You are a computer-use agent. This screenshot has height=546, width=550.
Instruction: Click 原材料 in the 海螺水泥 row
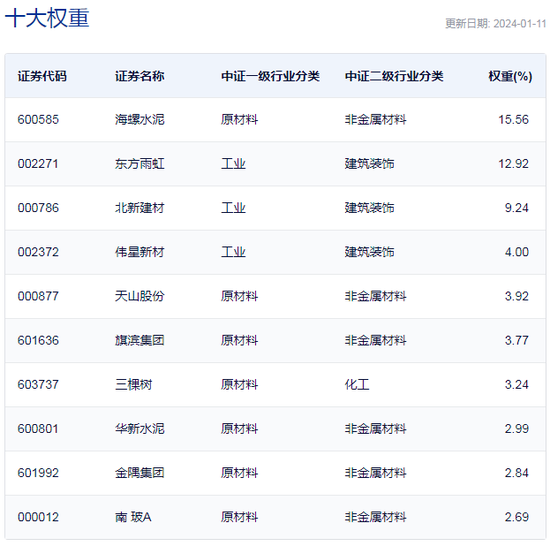pos(239,120)
